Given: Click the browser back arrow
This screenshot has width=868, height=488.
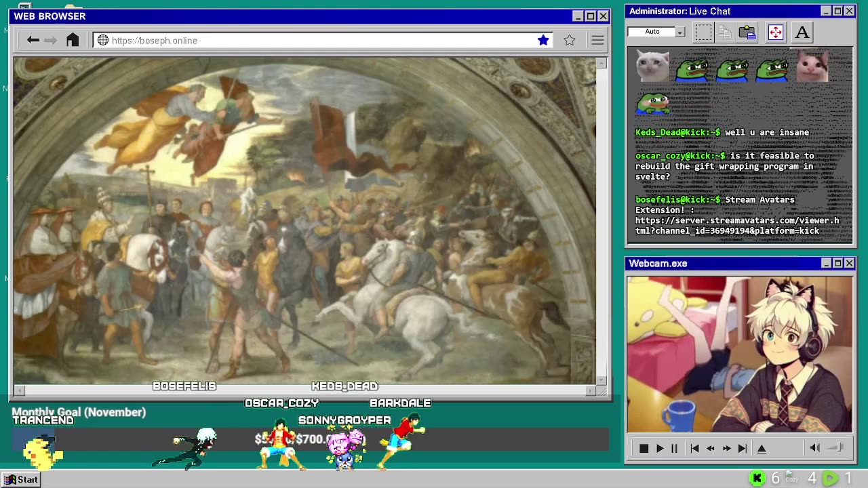Looking at the screenshot, I should point(33,41).
